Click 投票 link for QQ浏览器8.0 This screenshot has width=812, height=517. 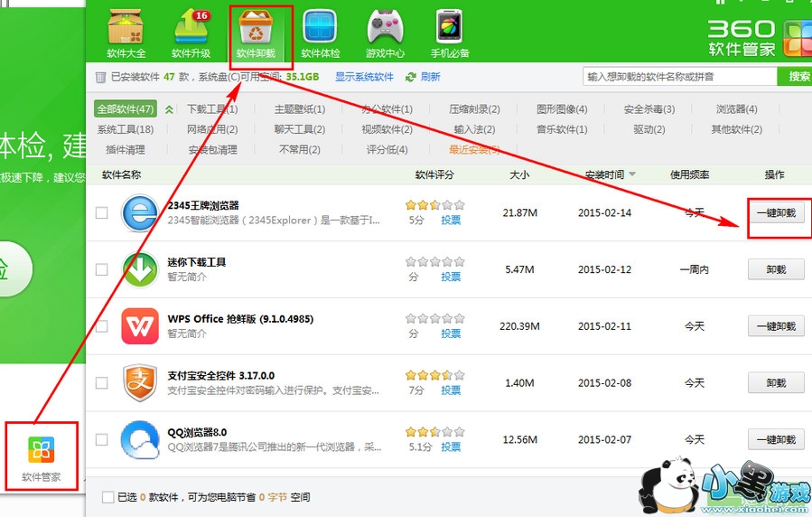tap(451, 447)
